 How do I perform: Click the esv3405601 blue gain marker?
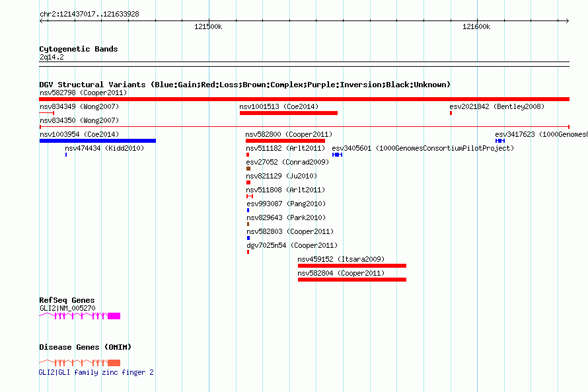point(337,155)
